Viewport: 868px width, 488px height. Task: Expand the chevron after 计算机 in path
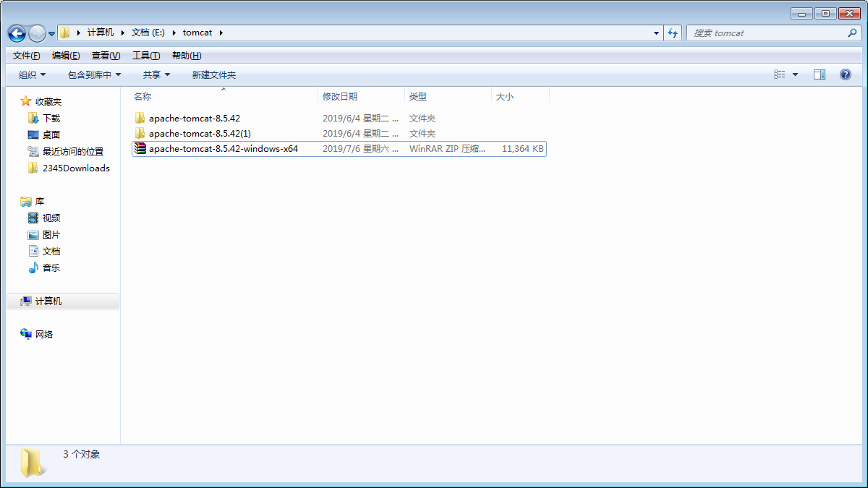(123, 33)
